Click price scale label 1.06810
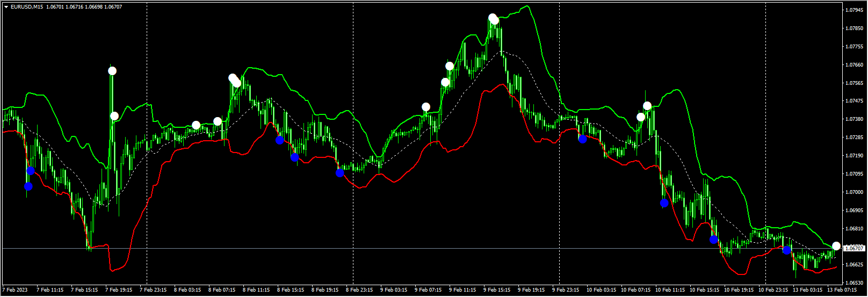 [x=853, y=229]
